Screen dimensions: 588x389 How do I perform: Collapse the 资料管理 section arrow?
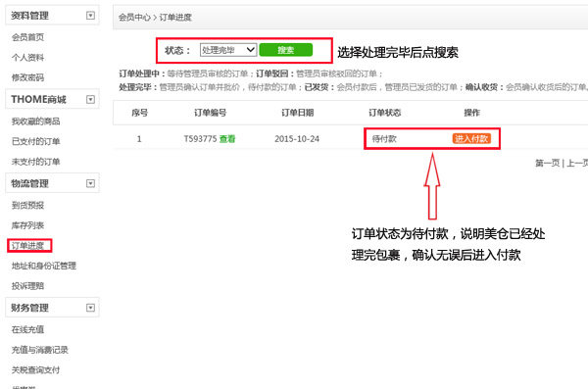[x=90, y=16]
